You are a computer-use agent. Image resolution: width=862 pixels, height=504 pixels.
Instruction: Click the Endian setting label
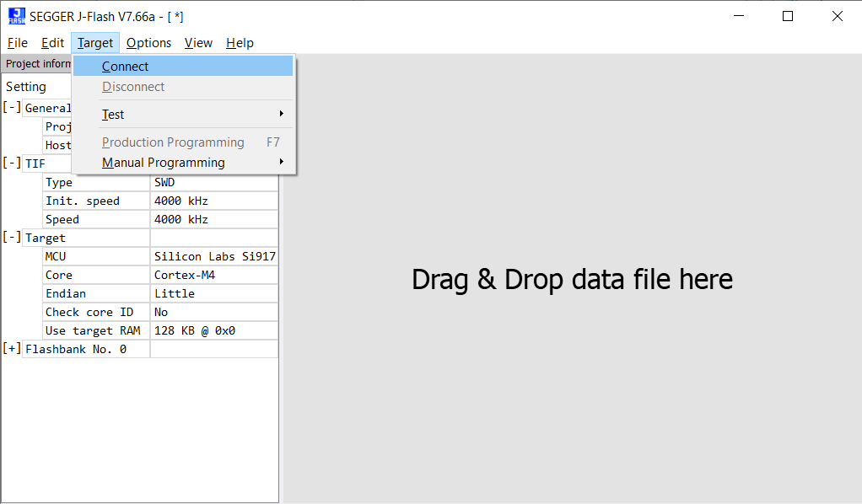point(97,293)
